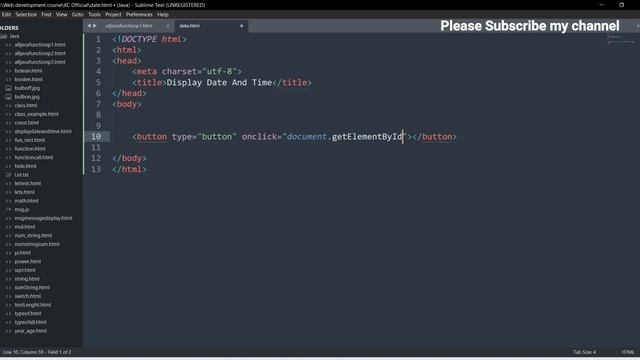Open function.html from the sidebar
This screenshot has height=360, width=640.
coord(30,149)
